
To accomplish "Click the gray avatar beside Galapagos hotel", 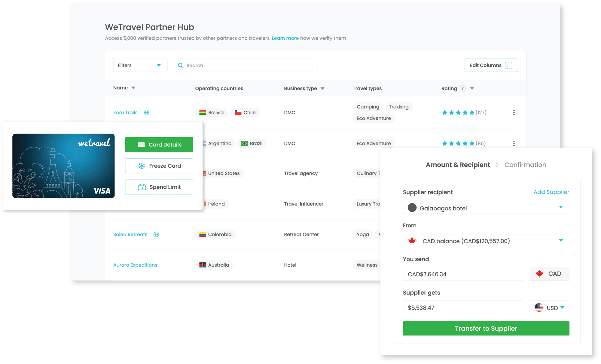I will tap(412, 208).
